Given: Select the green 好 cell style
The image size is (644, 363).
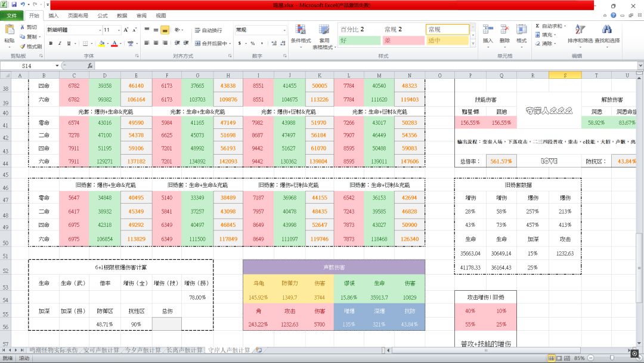Looking at the screenshot, I should tap(360, 41).
